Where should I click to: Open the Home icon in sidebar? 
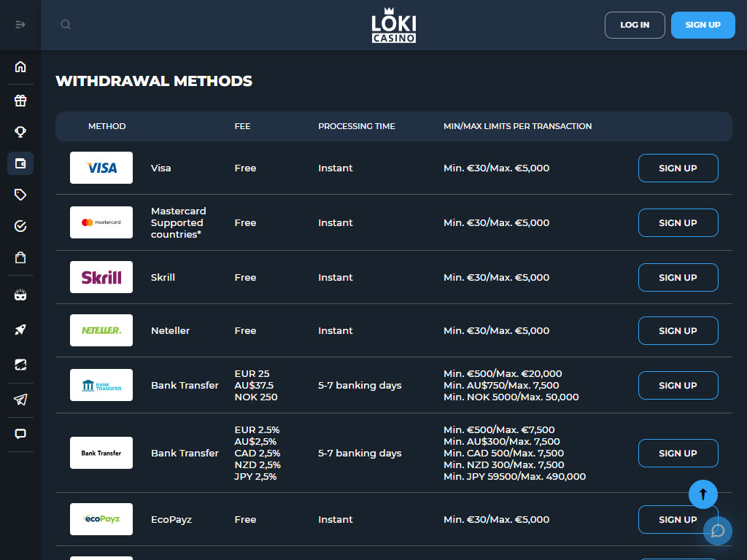tap(20, 66)
